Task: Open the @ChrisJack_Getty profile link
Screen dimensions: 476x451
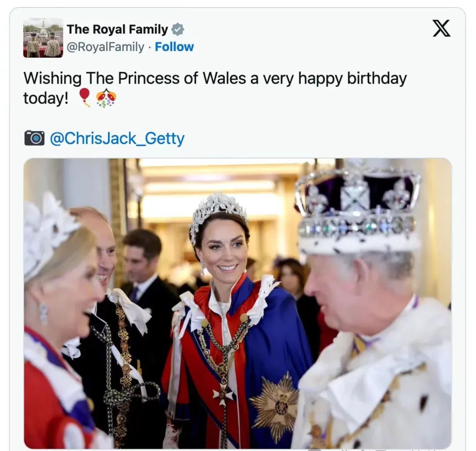Action: pyautogui.click(x=117, y=139)
